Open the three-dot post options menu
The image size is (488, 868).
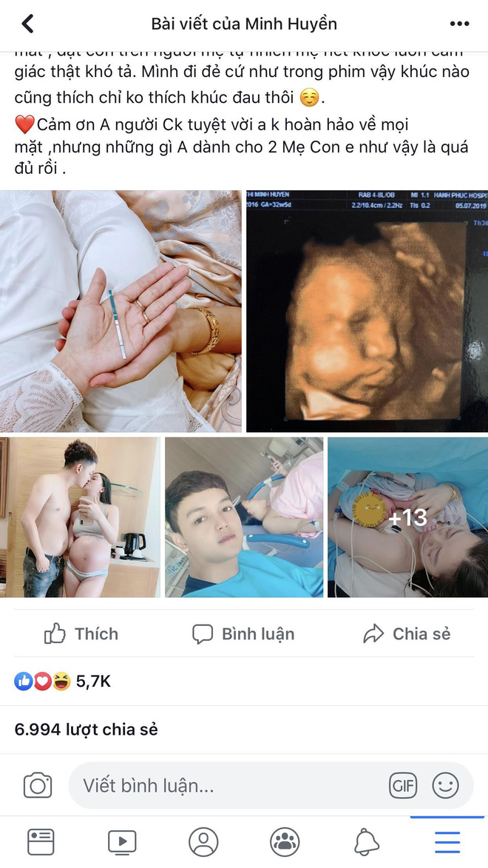coord(459,24)
